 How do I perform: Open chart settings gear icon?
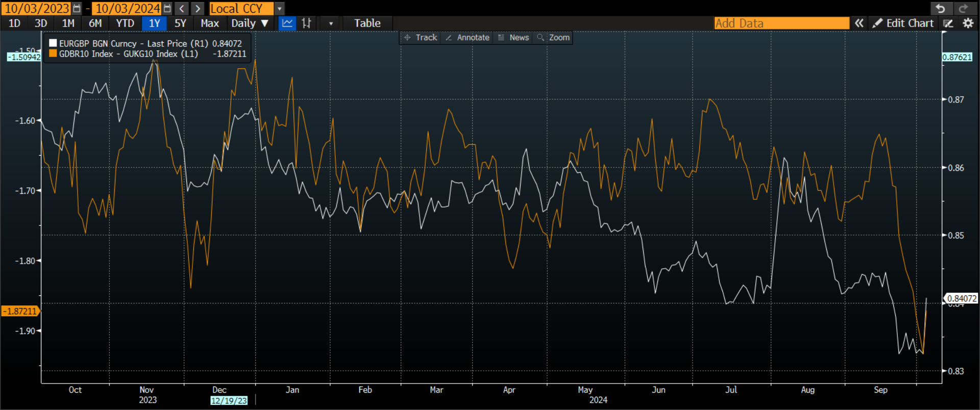tap(968, 23)
